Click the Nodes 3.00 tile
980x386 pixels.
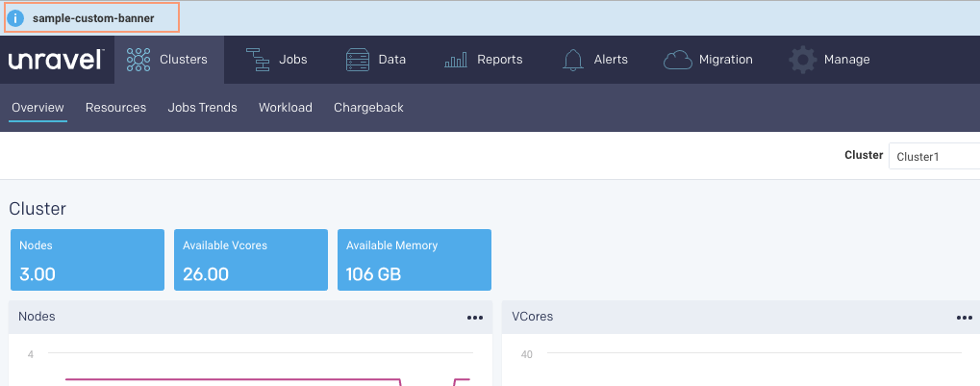coord(88,260)
